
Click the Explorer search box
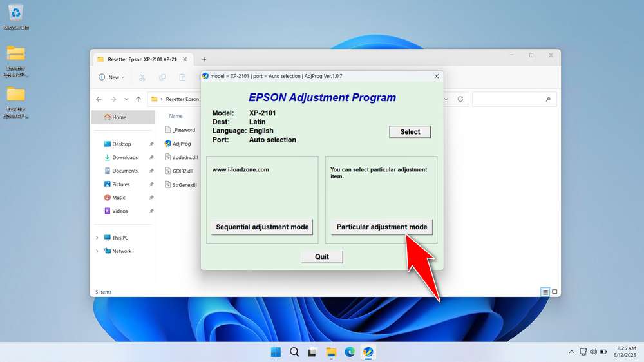point(514,99)
